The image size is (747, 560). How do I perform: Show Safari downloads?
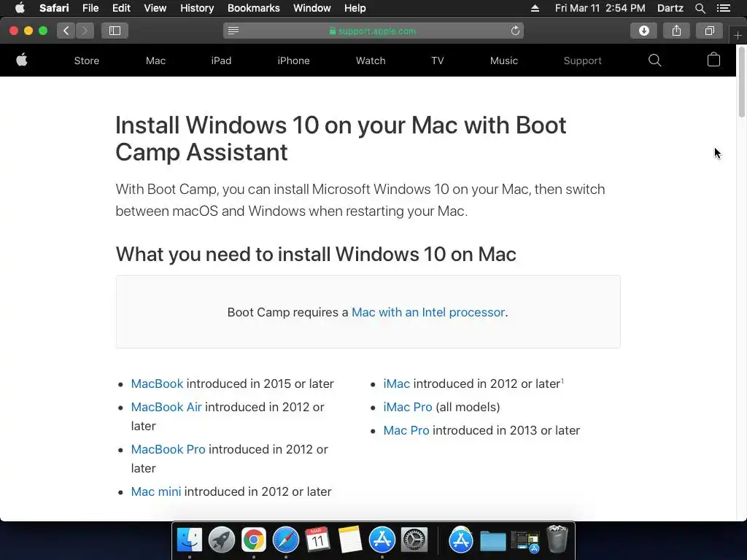tap(643, 31)
